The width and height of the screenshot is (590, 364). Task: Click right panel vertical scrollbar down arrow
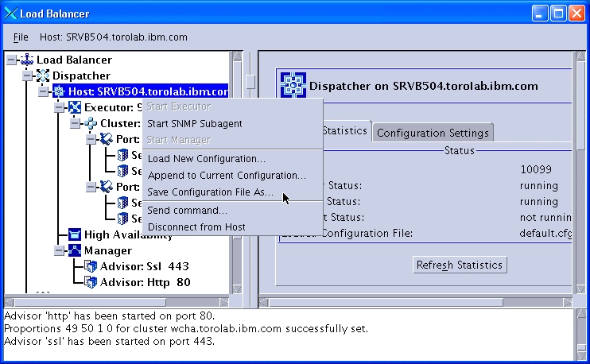(x=580, y=289)
